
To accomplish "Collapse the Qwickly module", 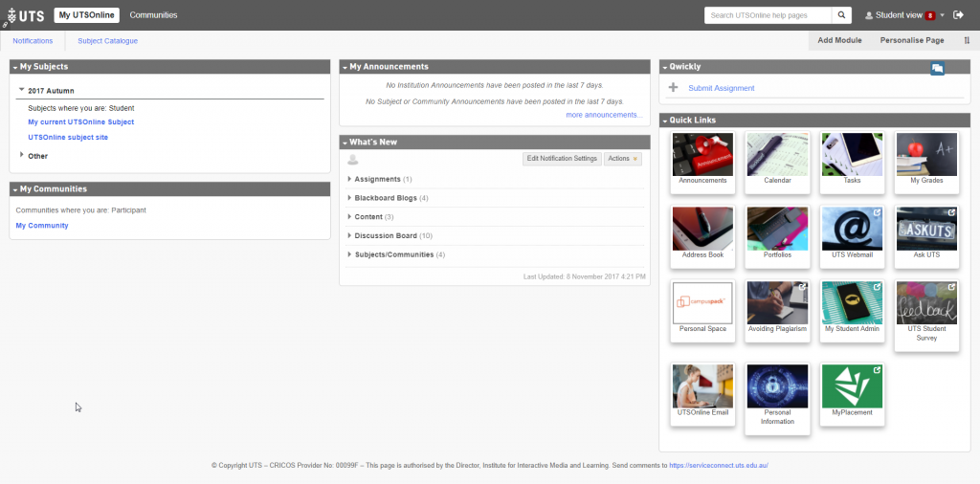I will tap(664, 67).
